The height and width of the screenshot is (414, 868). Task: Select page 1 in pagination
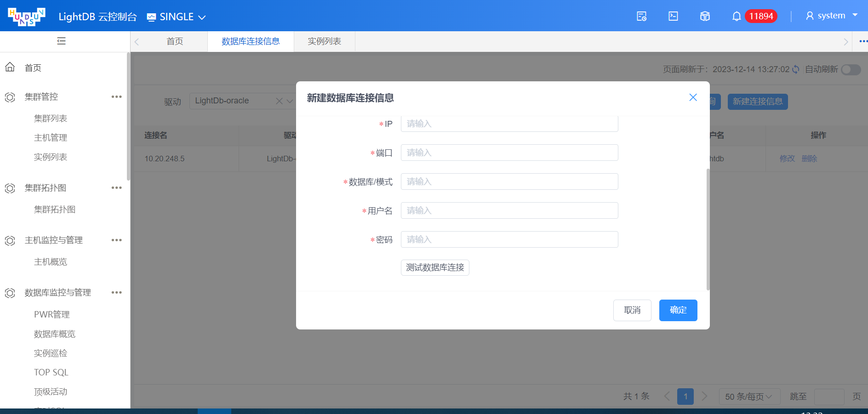pos(685,397)
